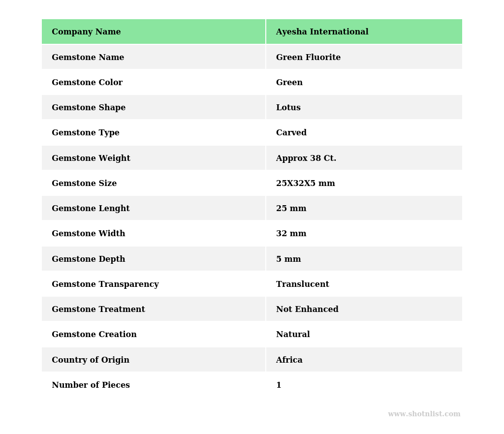Click the 32 mm width value
504x434 pixels.
coord(291,234)
